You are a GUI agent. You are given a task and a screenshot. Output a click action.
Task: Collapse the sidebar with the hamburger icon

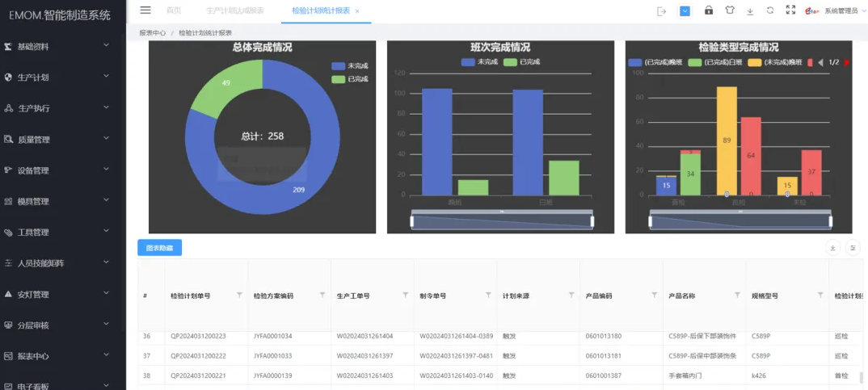[145, 10]
